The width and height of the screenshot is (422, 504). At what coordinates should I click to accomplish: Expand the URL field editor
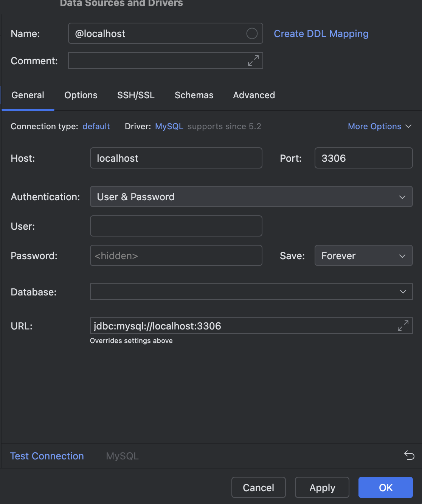[x=403, y=326]
